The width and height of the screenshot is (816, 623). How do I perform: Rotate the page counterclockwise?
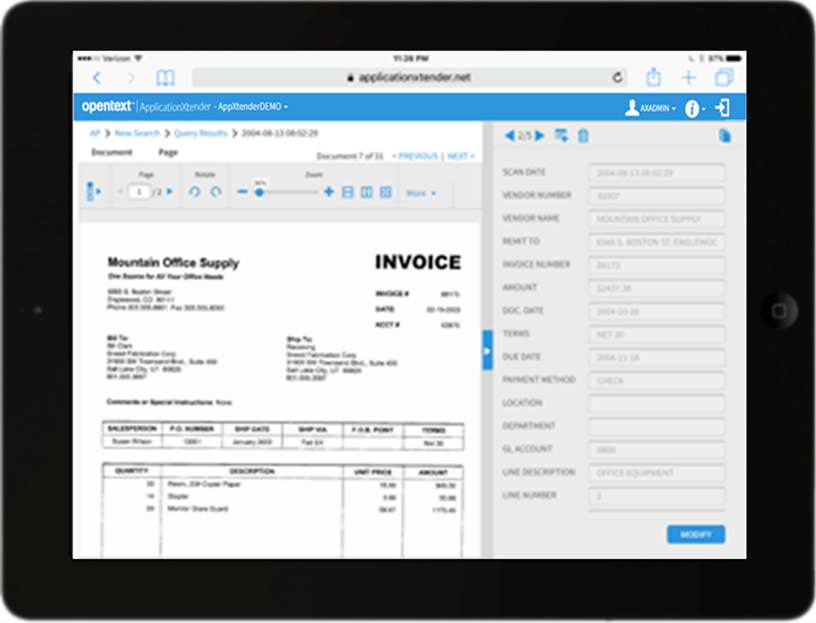195,192
